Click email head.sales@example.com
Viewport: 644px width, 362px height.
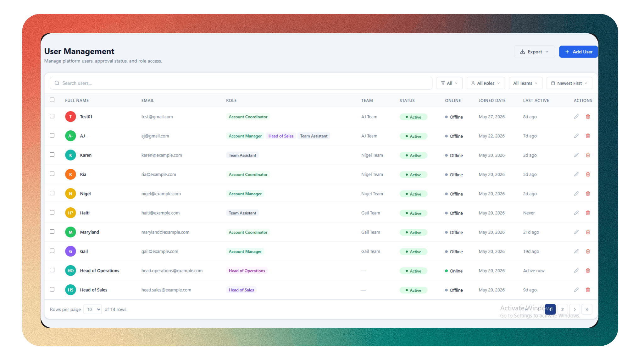point(166,290)
